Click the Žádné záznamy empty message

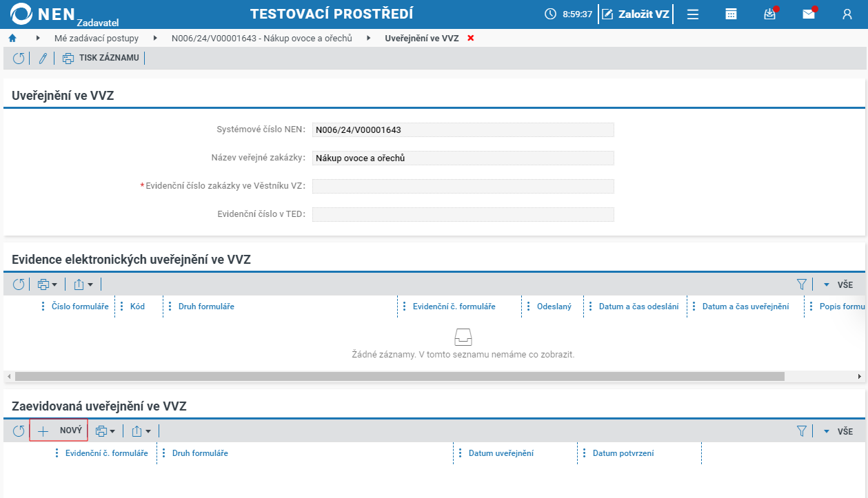(x=463, y=355)
